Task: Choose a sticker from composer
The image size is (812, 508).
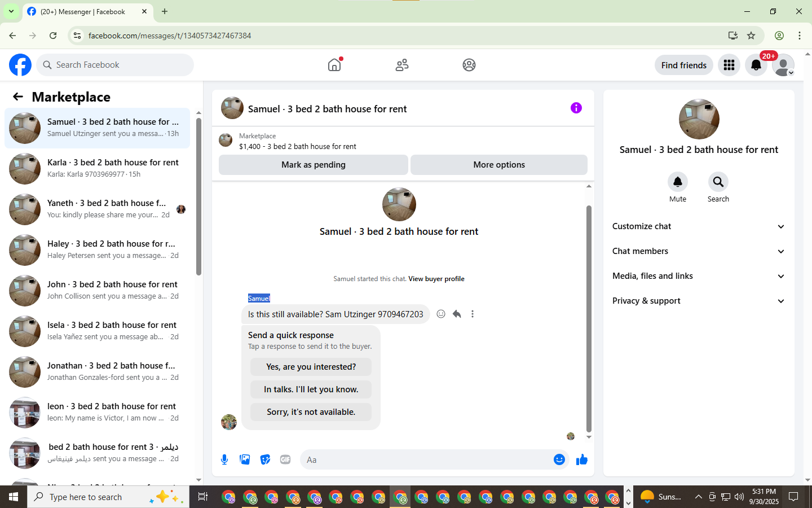Action: (265, 459)
